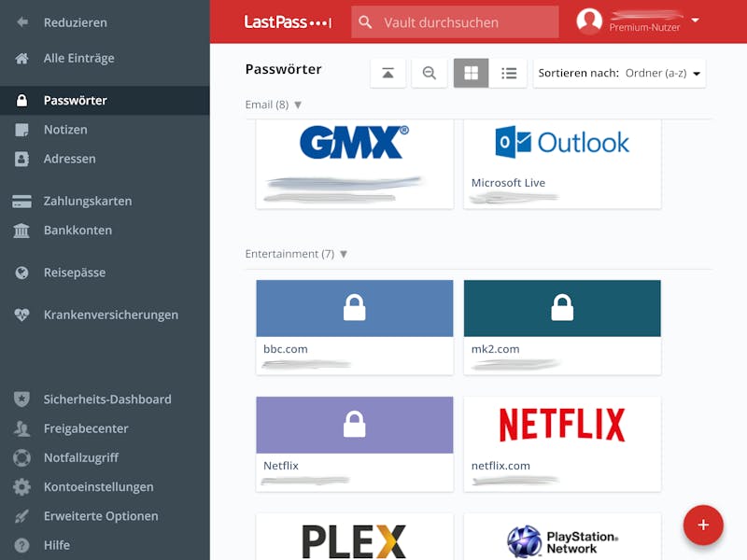Select Notizen menu item
Image resolution: width=747 pixels, height=560 pixels.
(65, 130)
